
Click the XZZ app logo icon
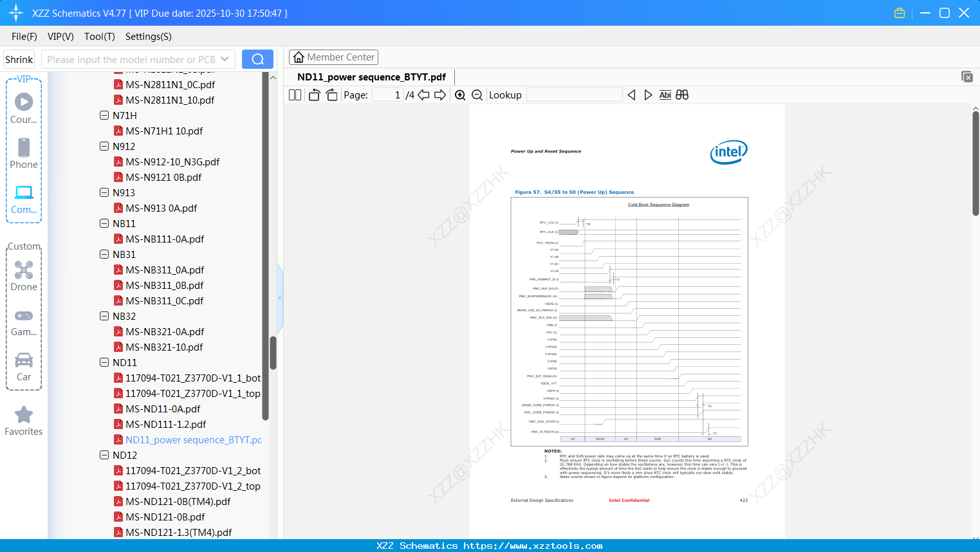[16, 13]
